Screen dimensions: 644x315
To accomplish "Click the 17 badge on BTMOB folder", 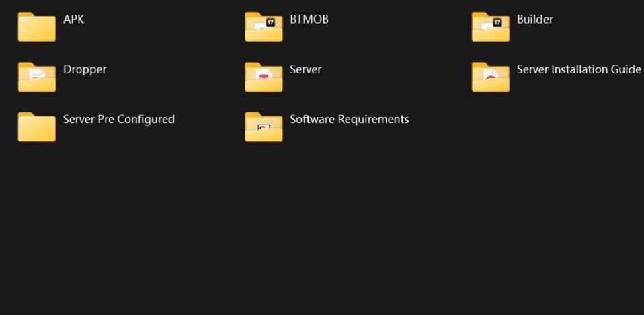I will (x=271, y=22).
